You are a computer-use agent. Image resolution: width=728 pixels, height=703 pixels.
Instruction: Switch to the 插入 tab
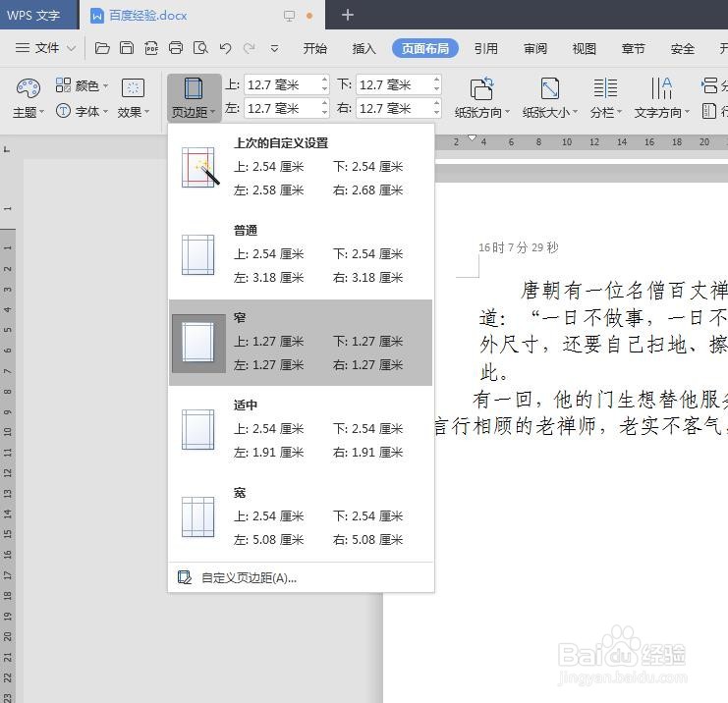(364, 48)
